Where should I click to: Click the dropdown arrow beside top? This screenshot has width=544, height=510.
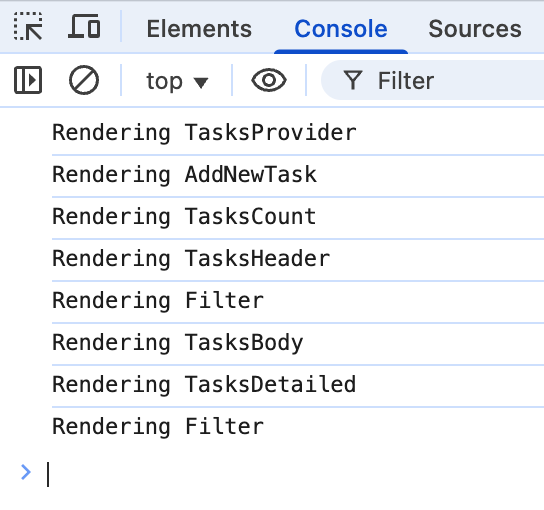201,83
